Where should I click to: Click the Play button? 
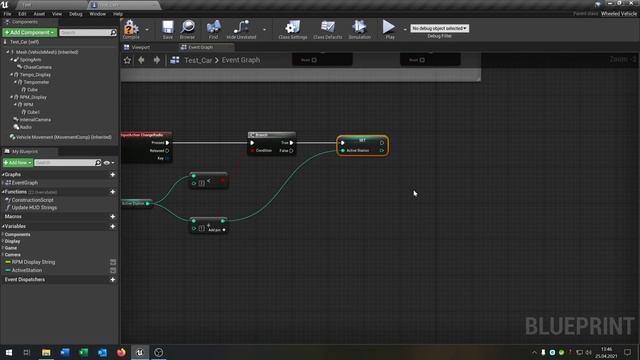(x=389, y=29)
